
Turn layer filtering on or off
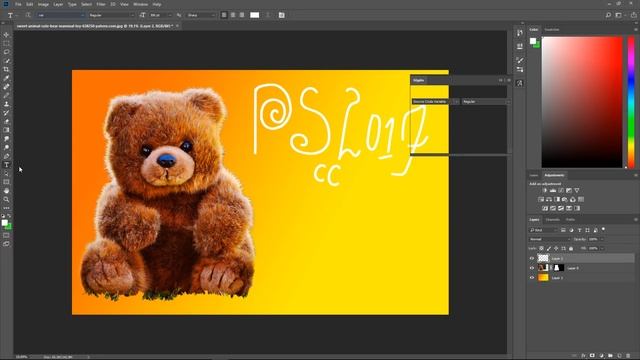point(603,230)
